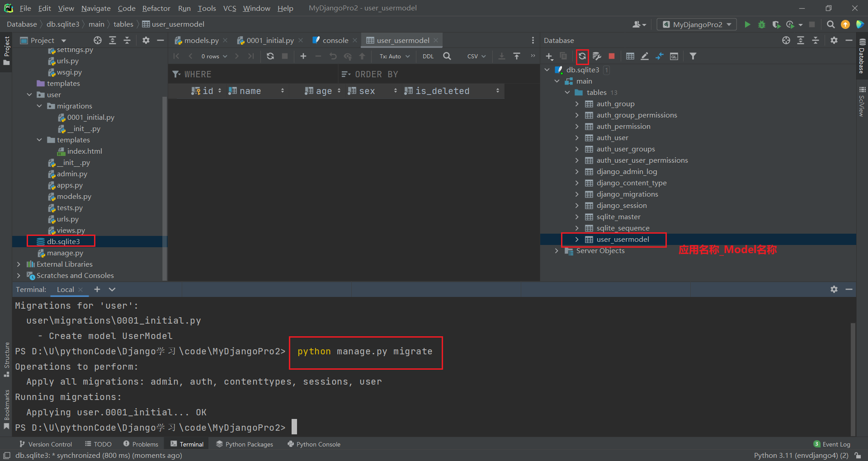Viewport: 868px width, 461px height.
Task: Expand Server Objects node
Action: pyautogui.click(x=557, y=251)
